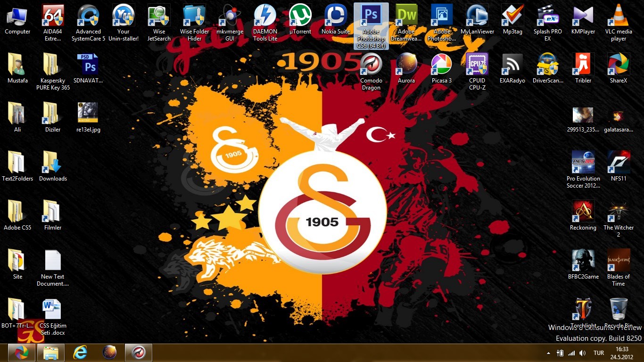The height and width of the screenshot is (362, 644).
Task: Click the battery power tray icon
Action: (x=560, y=353)
